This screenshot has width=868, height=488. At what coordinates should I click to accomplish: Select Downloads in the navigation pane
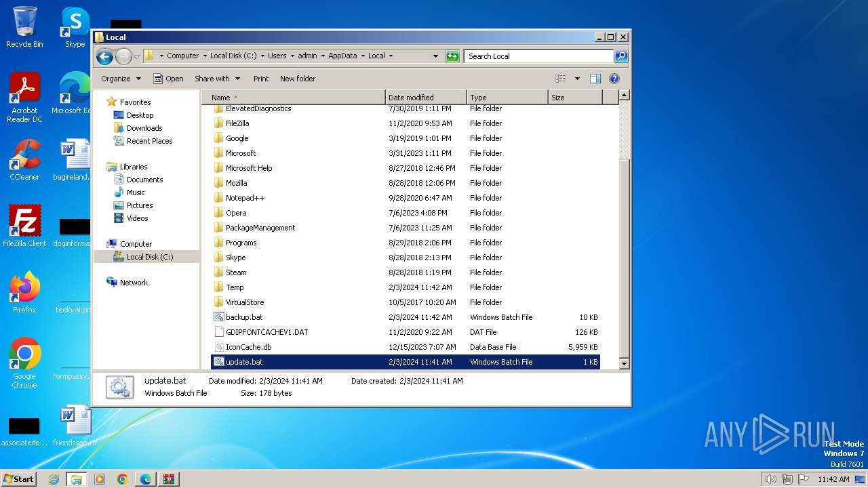pyautogui.click(x=144, y=128)
